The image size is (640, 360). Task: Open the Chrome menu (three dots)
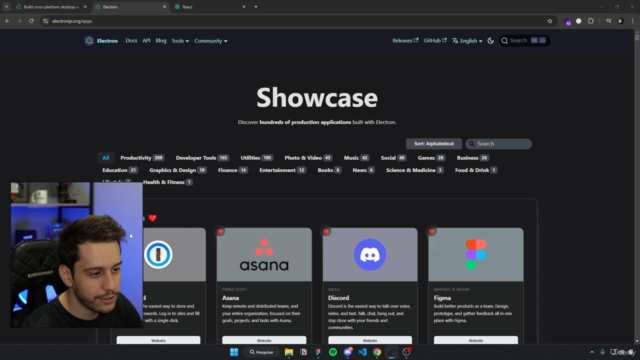click(632, 21)
